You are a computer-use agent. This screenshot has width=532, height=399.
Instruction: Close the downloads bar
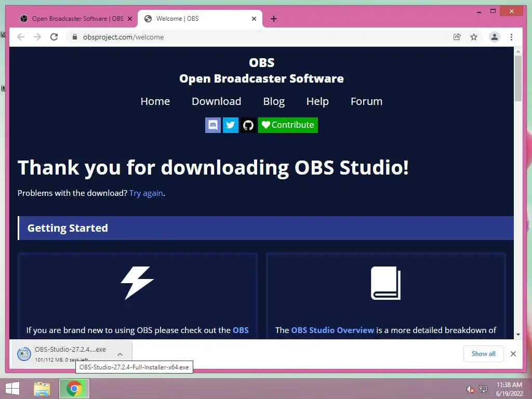click(513, 354)
